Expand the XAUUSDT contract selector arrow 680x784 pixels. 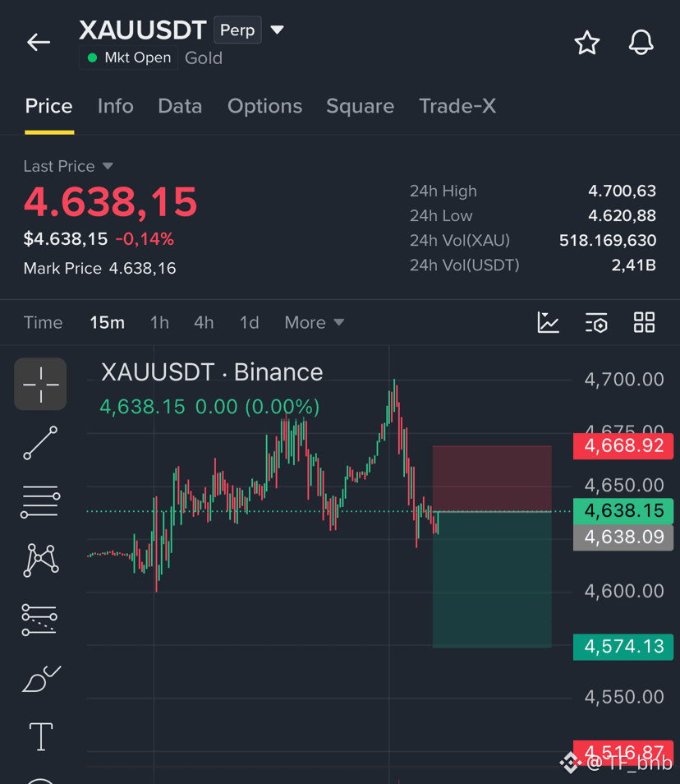tap(278, 30)
